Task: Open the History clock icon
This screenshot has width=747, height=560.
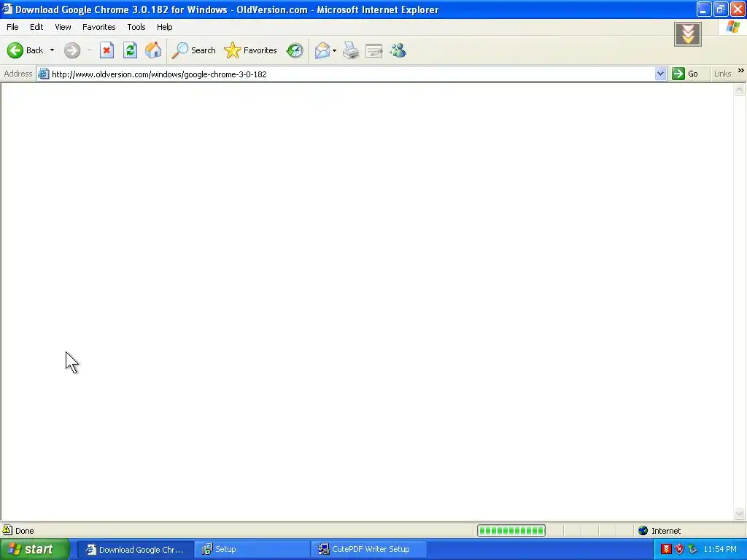Action: coord(295,50)
